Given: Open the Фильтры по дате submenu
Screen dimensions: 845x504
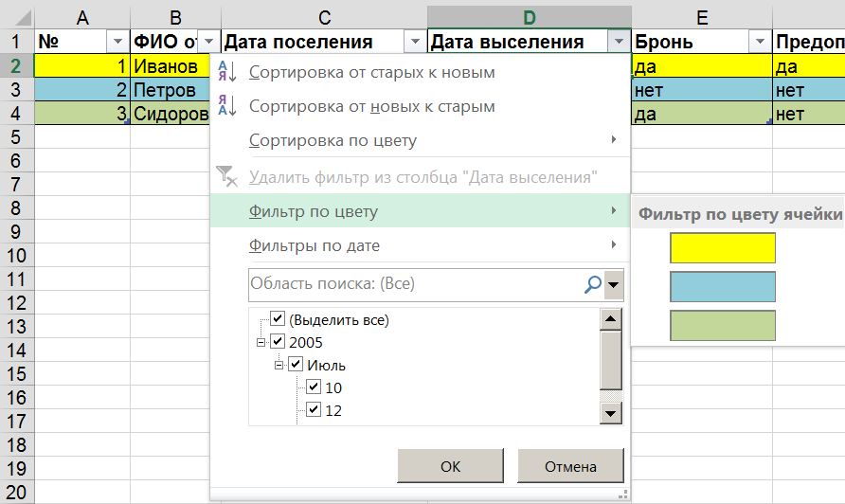Looking at the screenshot, I should [x=421, y=245].
